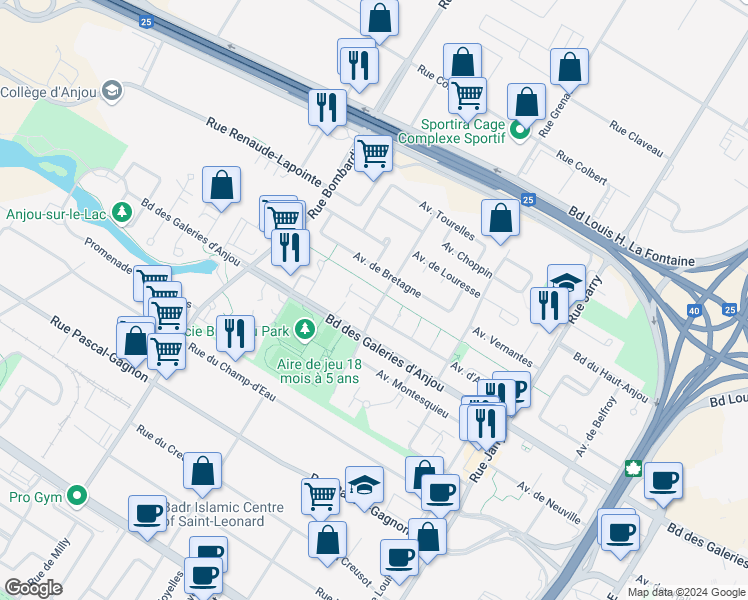Click the Highway 25 shield at top left
The height and width of the screenshot is (600, 748).
pos(146,21)
